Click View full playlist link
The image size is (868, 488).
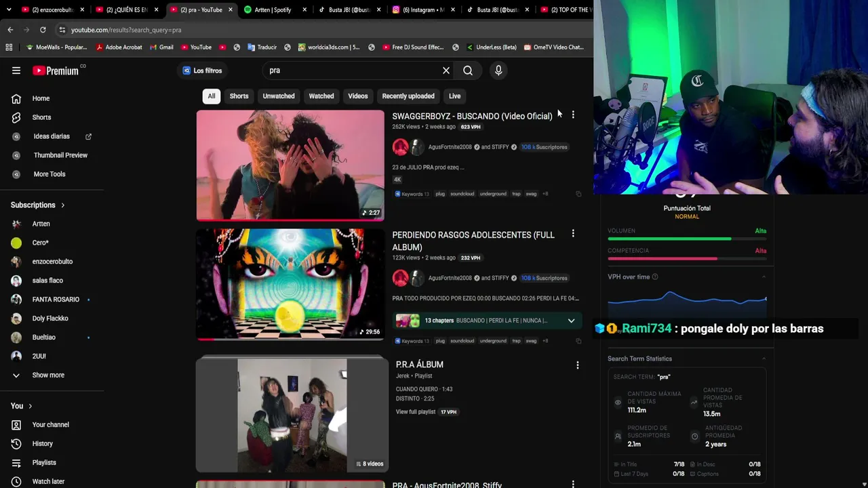416,412
